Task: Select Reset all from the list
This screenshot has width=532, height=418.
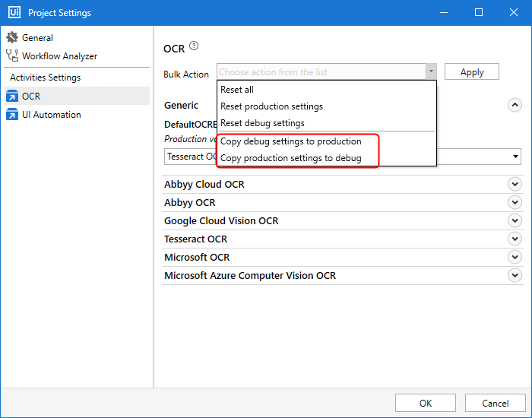Action: pyautogui.click(x=237, y=90)
